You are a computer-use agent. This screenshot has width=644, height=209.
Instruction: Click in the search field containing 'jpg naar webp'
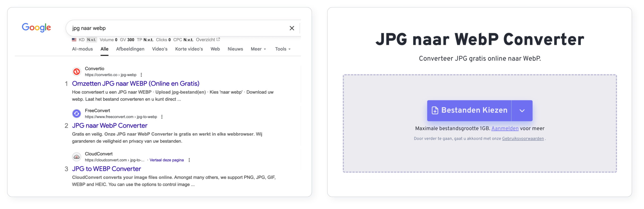pyautogui.click(x=176, y=28)
